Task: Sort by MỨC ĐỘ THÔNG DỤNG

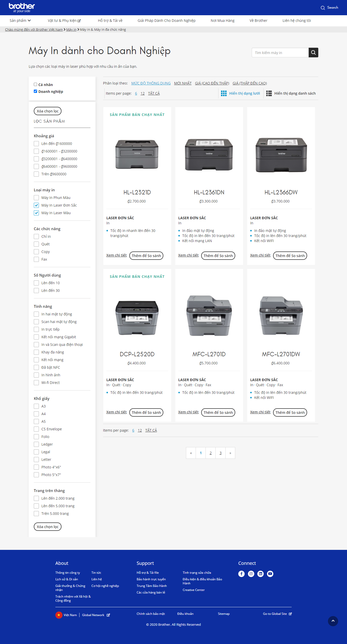Action: 151,83
